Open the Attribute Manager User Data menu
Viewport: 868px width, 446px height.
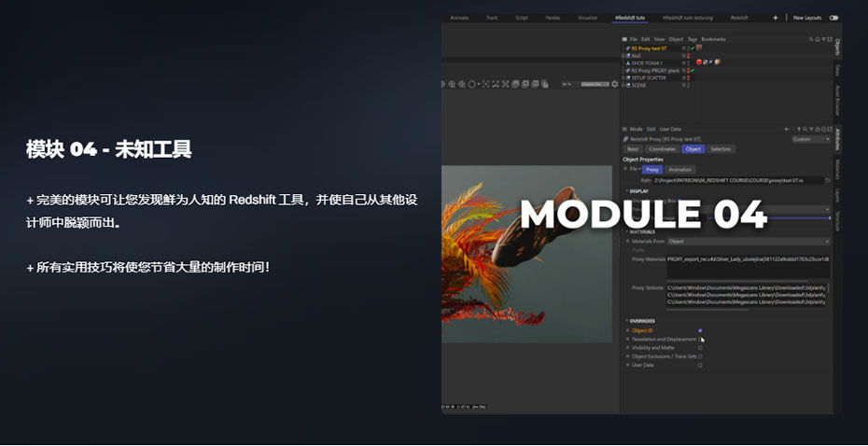[670, 129]
